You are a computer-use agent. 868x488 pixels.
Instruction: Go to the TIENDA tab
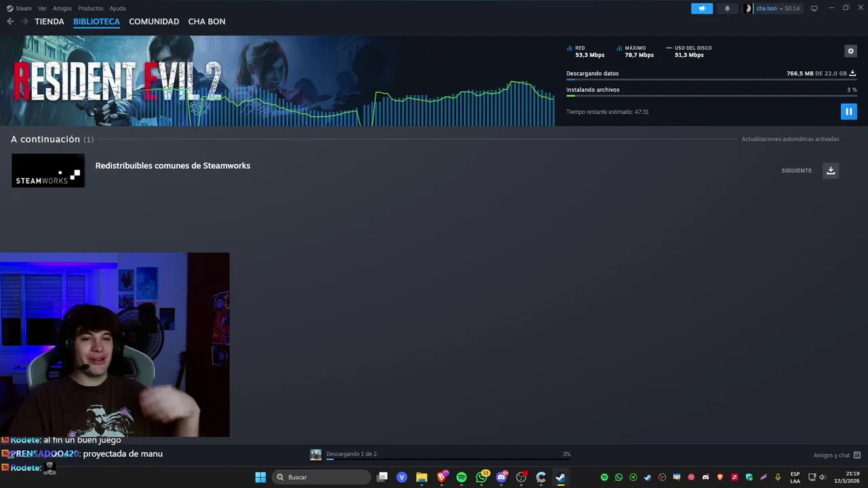point(50,22)
